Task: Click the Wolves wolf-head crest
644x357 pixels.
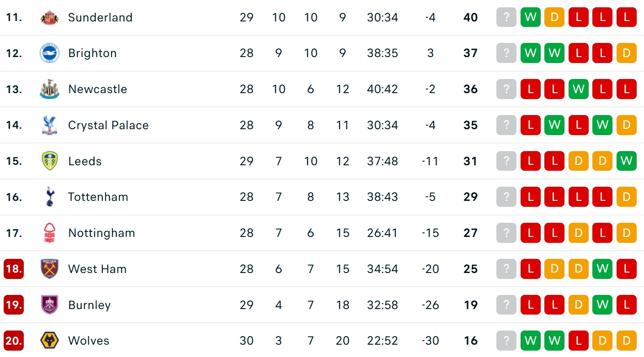Action: [x=49, y=341]
